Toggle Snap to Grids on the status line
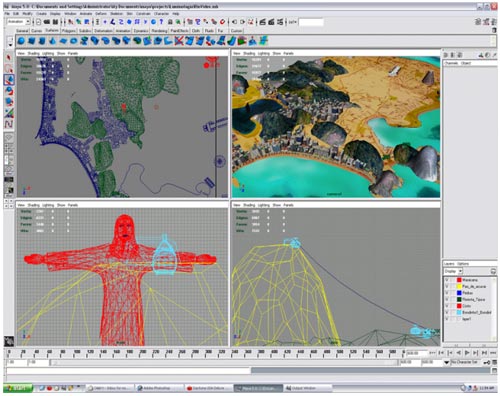Screen dimensions: 500x396 coord(189,22)
